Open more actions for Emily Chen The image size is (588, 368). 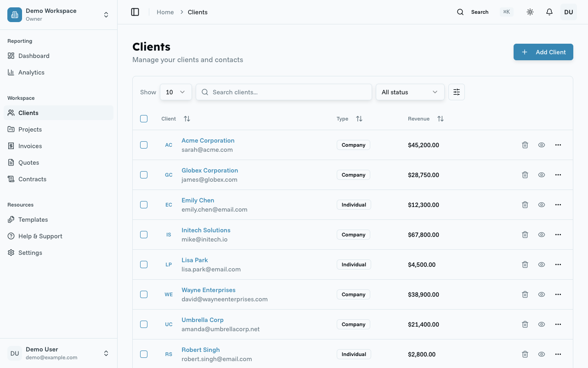click(558, 205)
